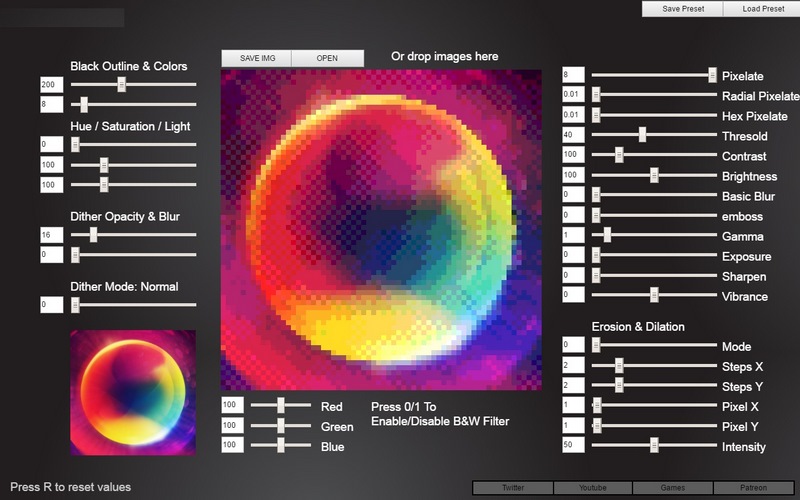
Task: Select the Steps X value field
Action: (573, 365)
